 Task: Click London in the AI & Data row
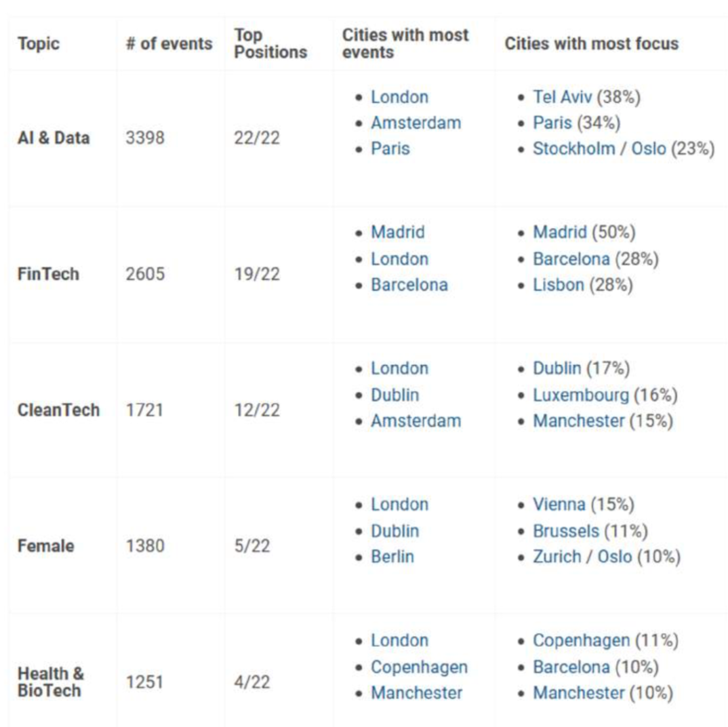(x=399, y=97)
